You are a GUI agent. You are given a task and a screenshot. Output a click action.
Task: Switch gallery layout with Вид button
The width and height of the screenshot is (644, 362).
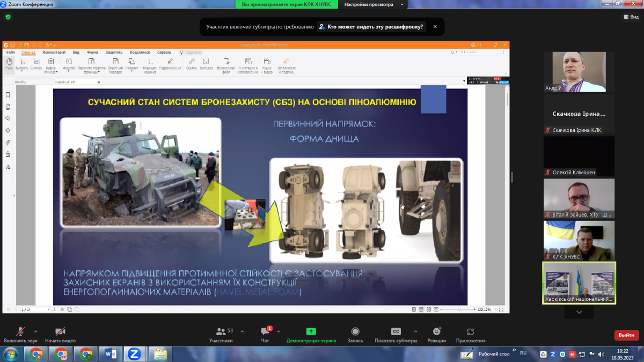coord(631,17)
